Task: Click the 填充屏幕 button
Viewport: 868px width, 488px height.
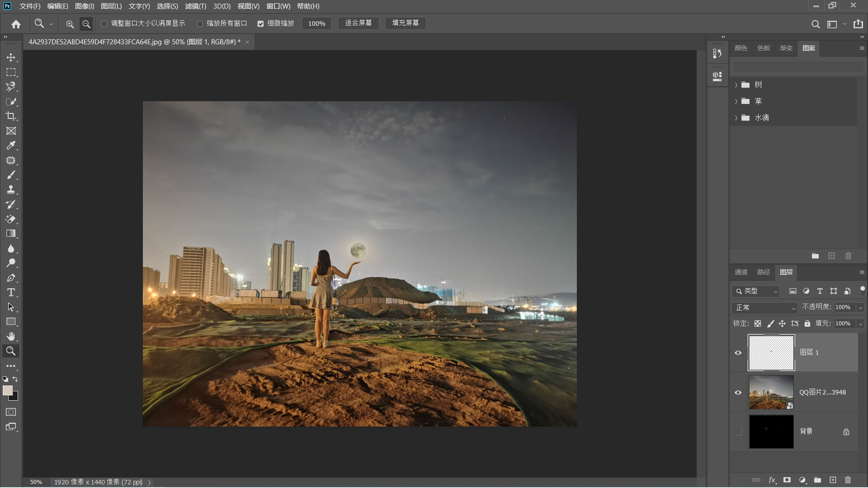Action: (x=405, y=23)
